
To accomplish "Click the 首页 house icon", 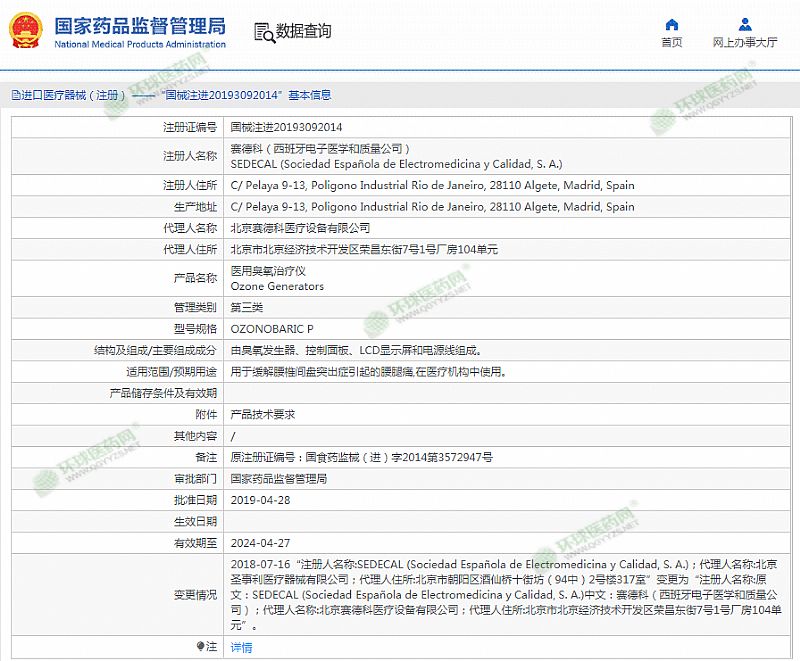I will point(672,24).
